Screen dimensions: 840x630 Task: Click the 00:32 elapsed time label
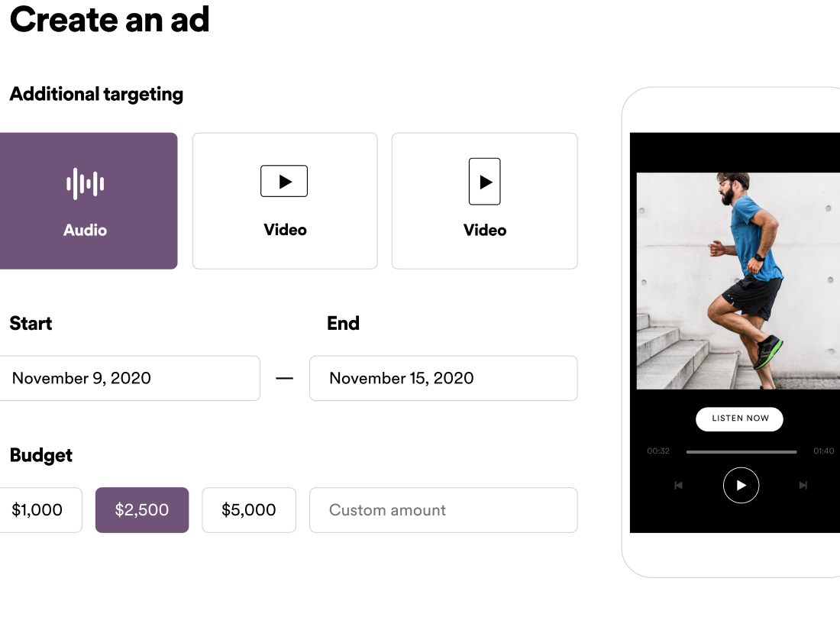click(658, 451)
